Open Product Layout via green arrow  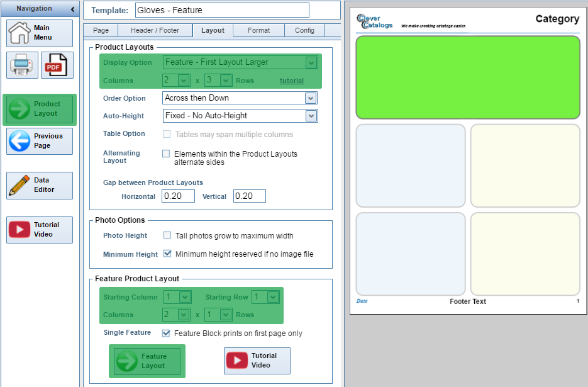[20, 109]
